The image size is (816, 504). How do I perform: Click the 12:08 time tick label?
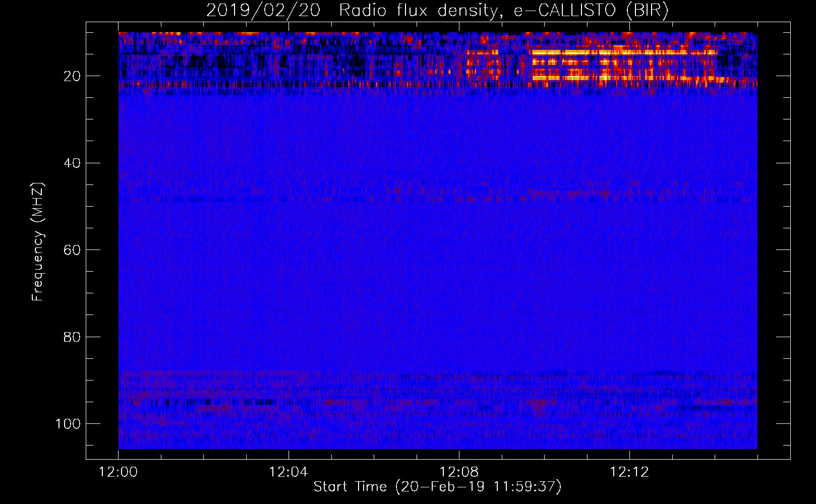459,472
